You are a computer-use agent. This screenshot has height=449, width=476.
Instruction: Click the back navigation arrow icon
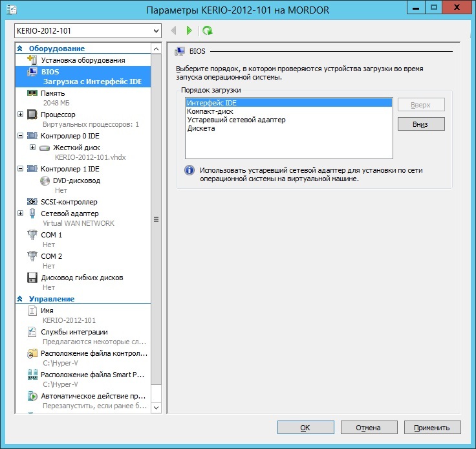pos(173,30)
